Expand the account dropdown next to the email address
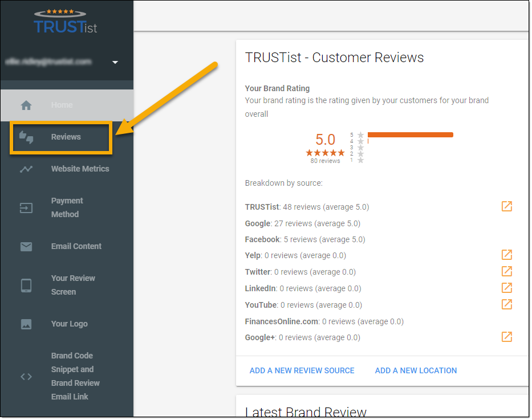This screenshot has width=532, height=420. click(x=115, y=63)
